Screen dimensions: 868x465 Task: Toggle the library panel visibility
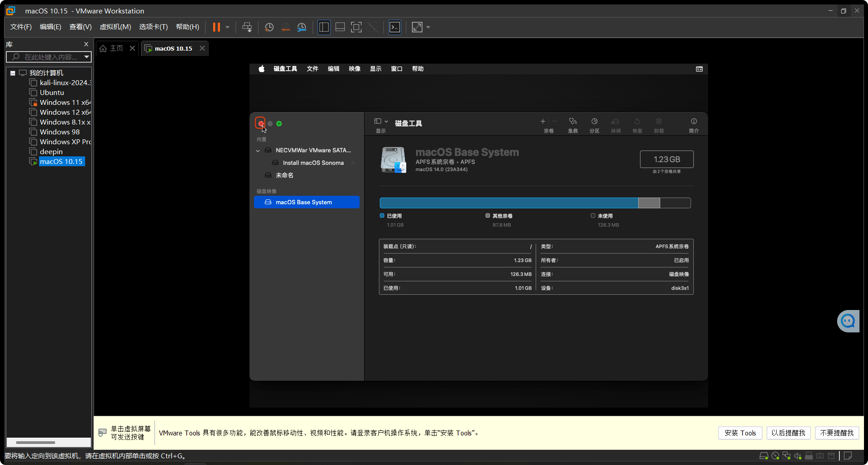[x=324, y=27]
